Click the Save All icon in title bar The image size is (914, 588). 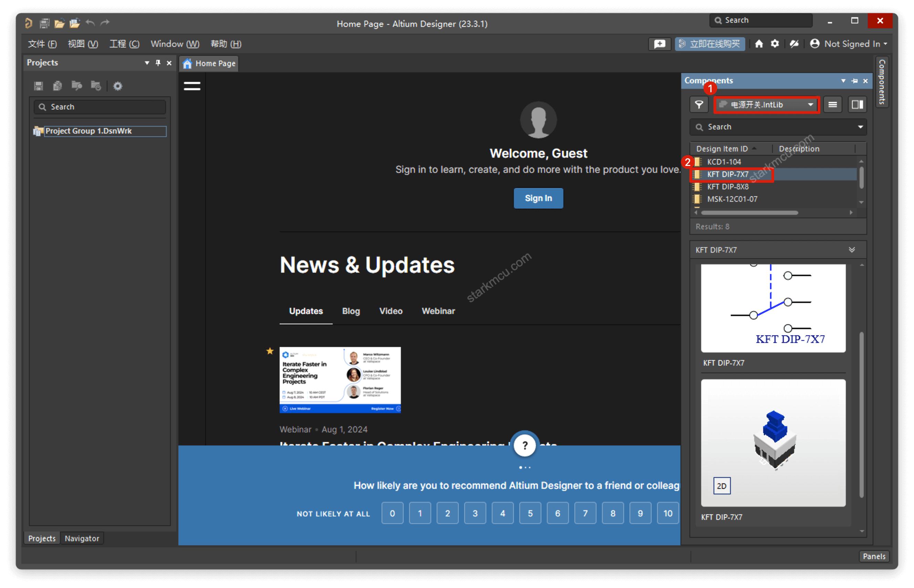44,23
